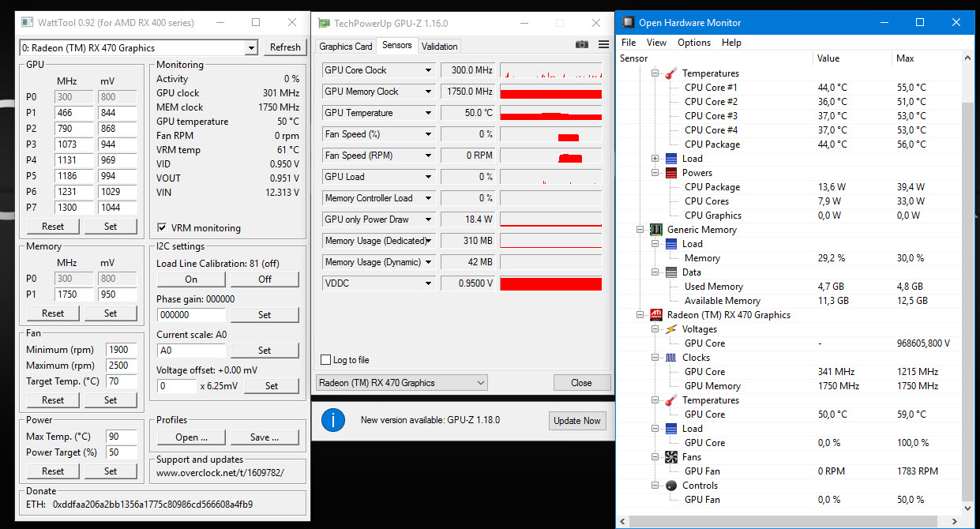This screenshot has width=980, height=529.
Task: Click the GPU Core Clock history graph
Action: 550,70
